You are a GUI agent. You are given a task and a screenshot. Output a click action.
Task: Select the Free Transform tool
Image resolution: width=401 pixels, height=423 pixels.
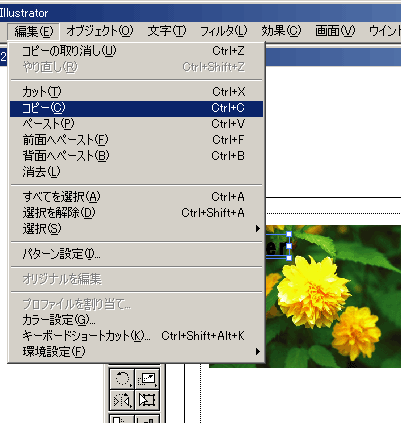coord(147,400)
